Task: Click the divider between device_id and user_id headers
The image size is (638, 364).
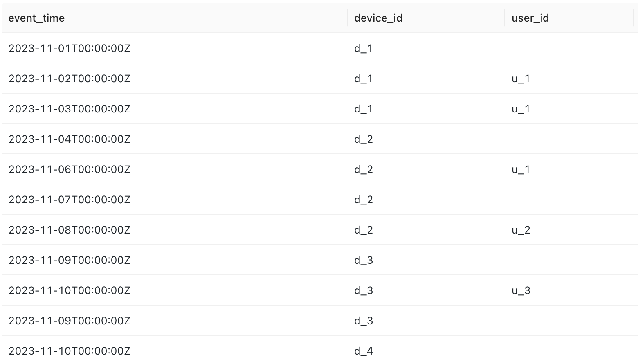Action: (x=505, y=18)
